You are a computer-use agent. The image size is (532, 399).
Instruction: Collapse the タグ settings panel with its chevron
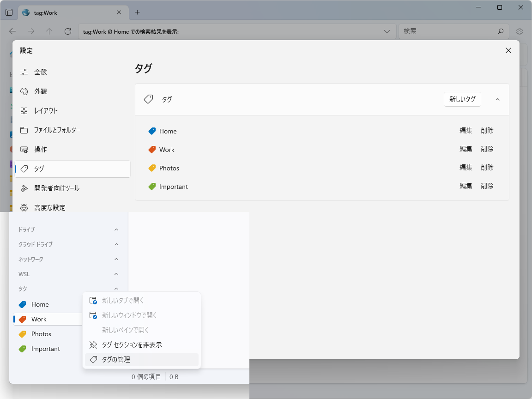(x=497, y=99)
